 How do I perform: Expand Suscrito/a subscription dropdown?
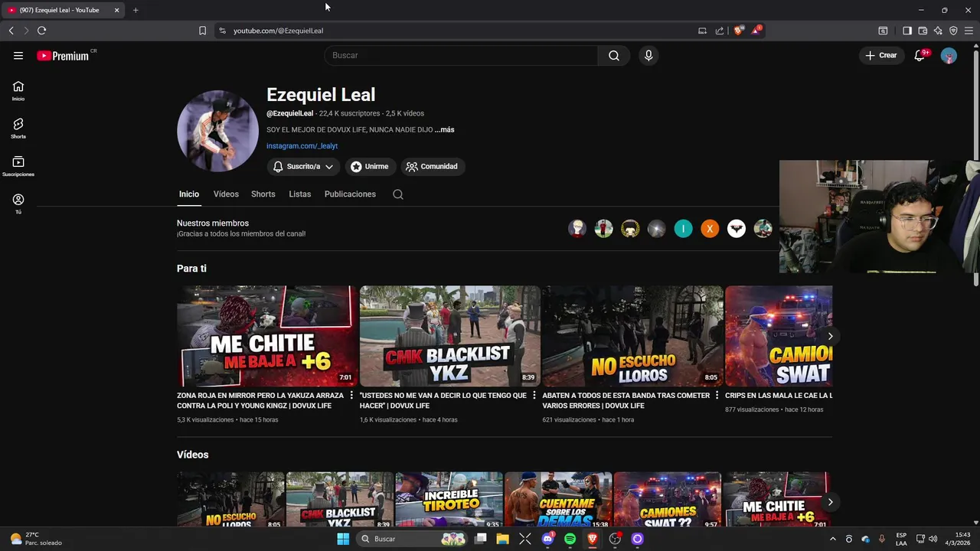click(303, 166)
